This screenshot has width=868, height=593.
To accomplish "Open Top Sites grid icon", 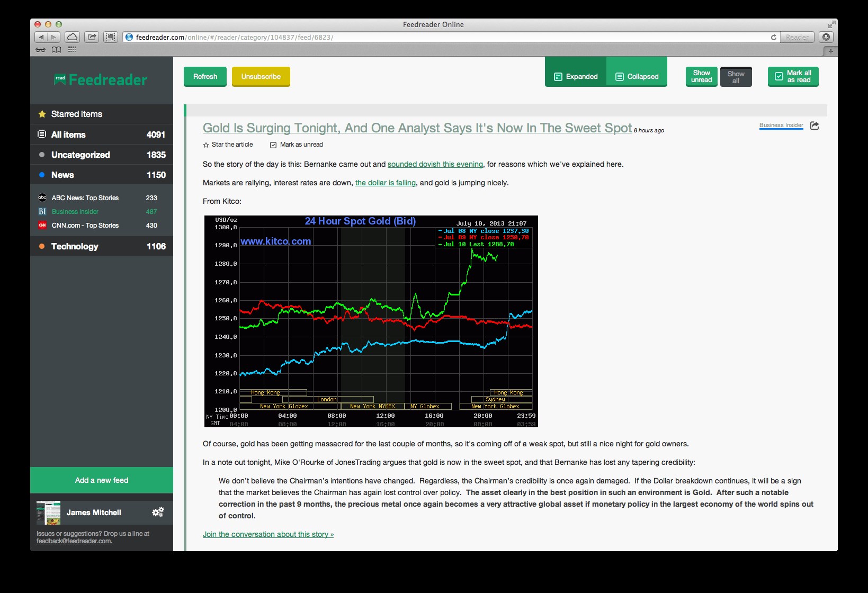I will click(x=73, y=50).
